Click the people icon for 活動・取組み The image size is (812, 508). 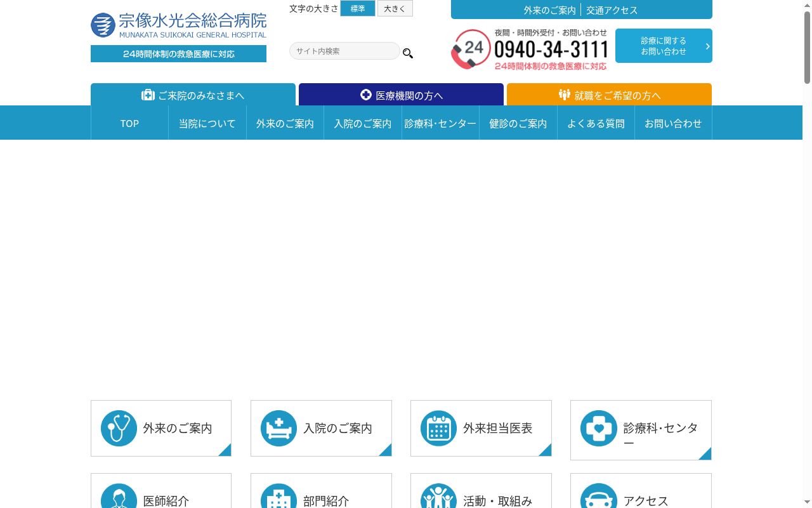tap(438, 496)
